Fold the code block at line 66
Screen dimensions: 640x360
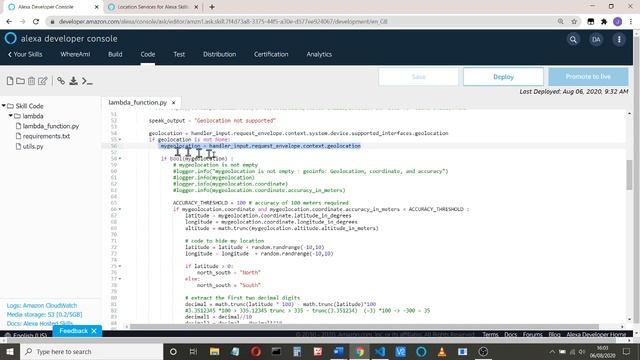(120, 209)
